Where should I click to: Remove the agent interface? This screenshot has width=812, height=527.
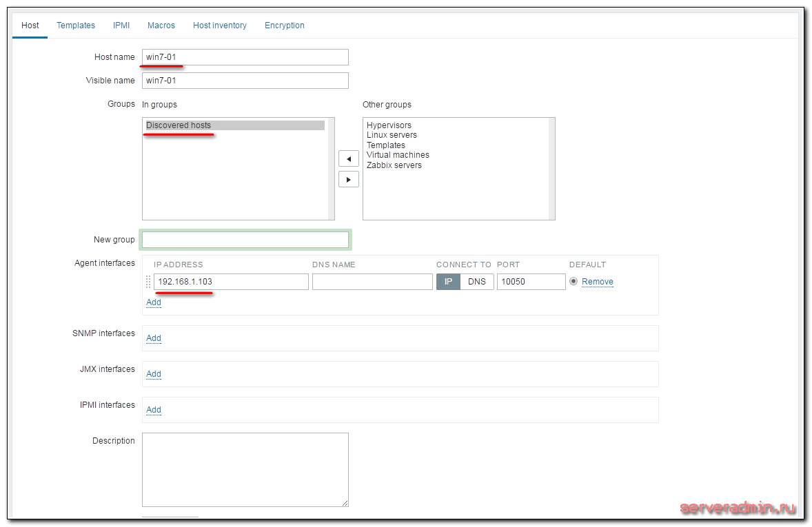[598, 282]
